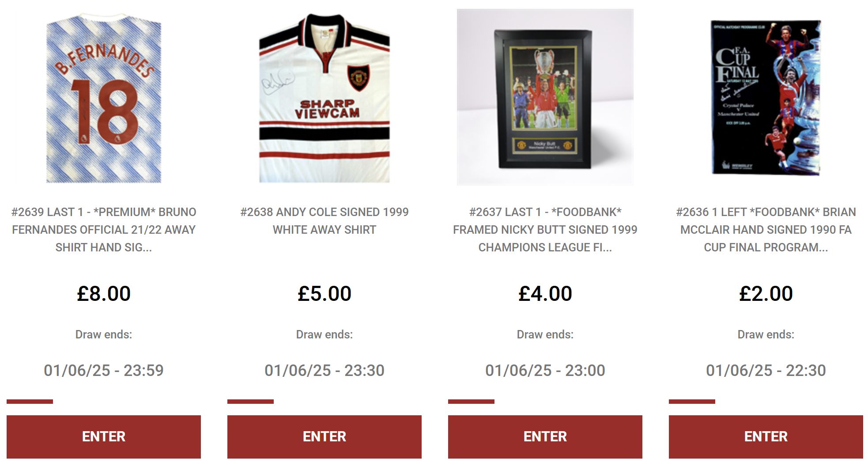Open the Bruno Fernandes signed shirt image
Screen dimensions: 868x463
(104, 97)
